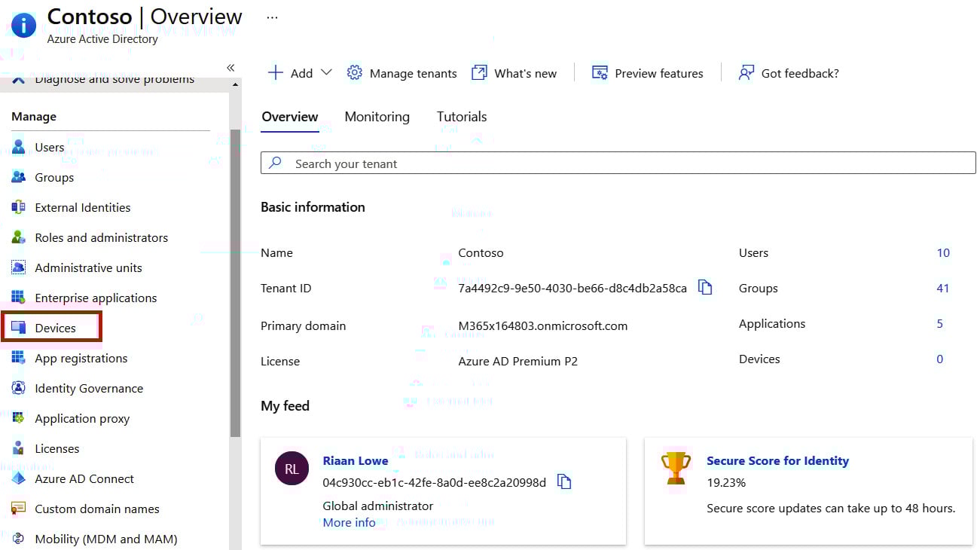Screen dimensions: 980x550
Task: Click the Search your tenant field
Action: 618,163
